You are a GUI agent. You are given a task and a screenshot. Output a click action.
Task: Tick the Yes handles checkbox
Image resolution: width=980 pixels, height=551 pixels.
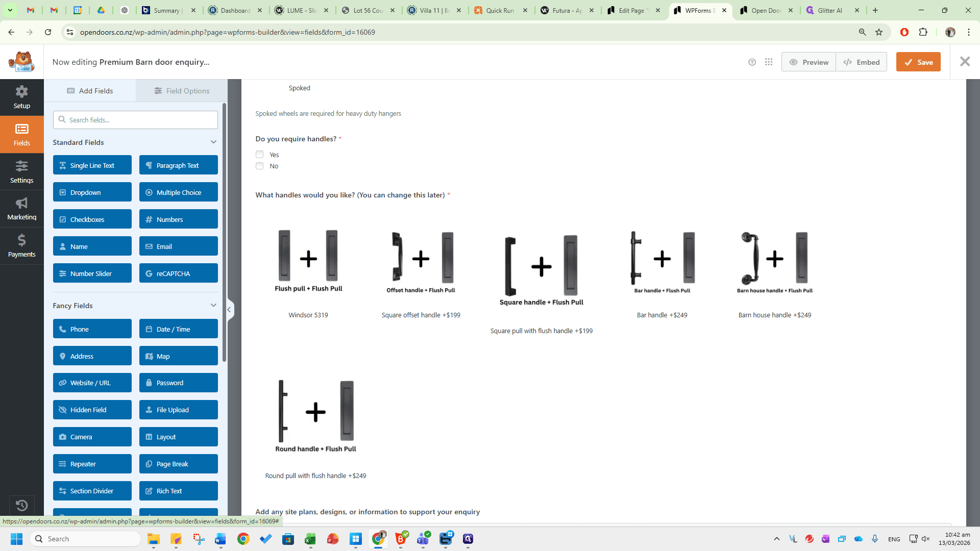coord(259,155)
